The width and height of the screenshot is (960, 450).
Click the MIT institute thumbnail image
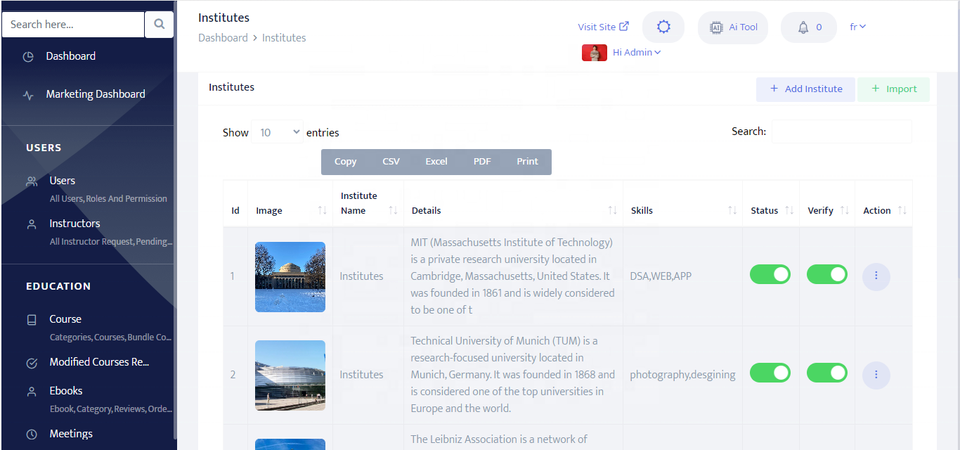[x=290, y=276]
